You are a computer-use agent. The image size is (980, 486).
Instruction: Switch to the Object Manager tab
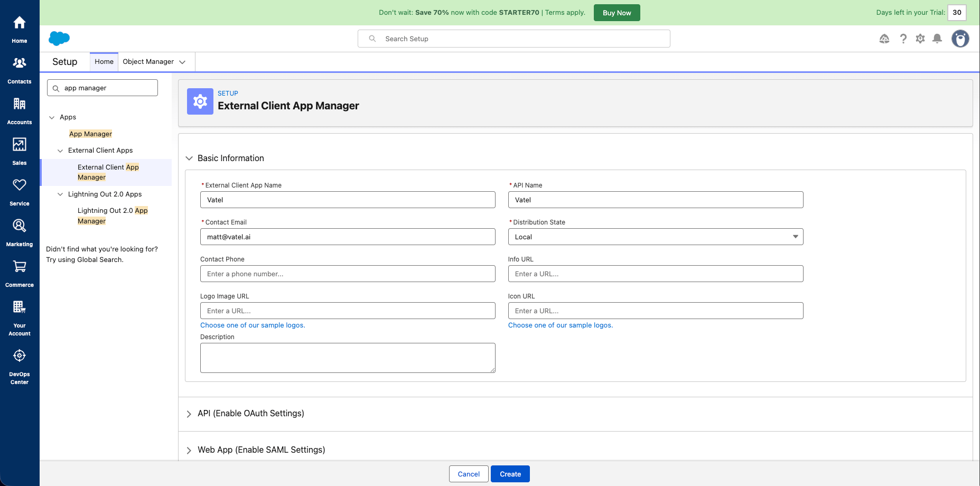(x=148, y=62)
